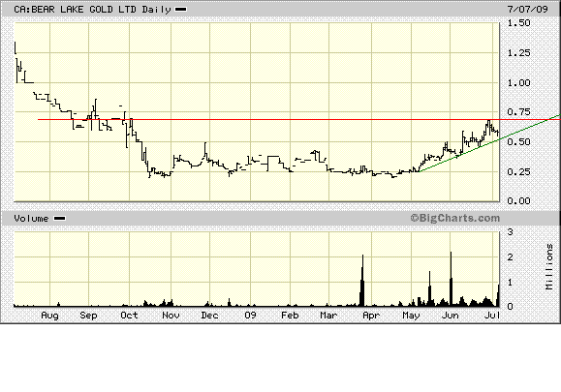The height and width of the screenshot is (392, 561).
Task: Click the Volume legend marker
Action: (x=60, y=219)
